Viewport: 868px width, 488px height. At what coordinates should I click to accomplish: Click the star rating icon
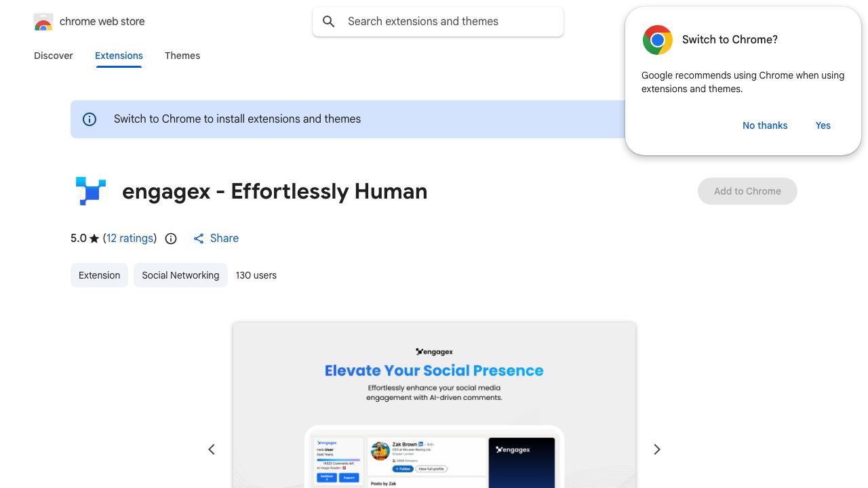pos(94,239)
